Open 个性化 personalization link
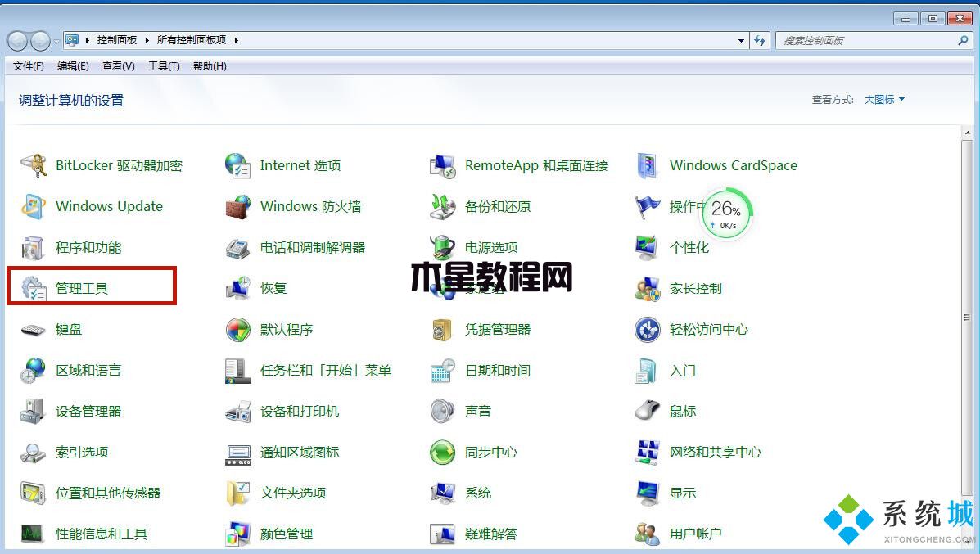 tap(689, 247)
